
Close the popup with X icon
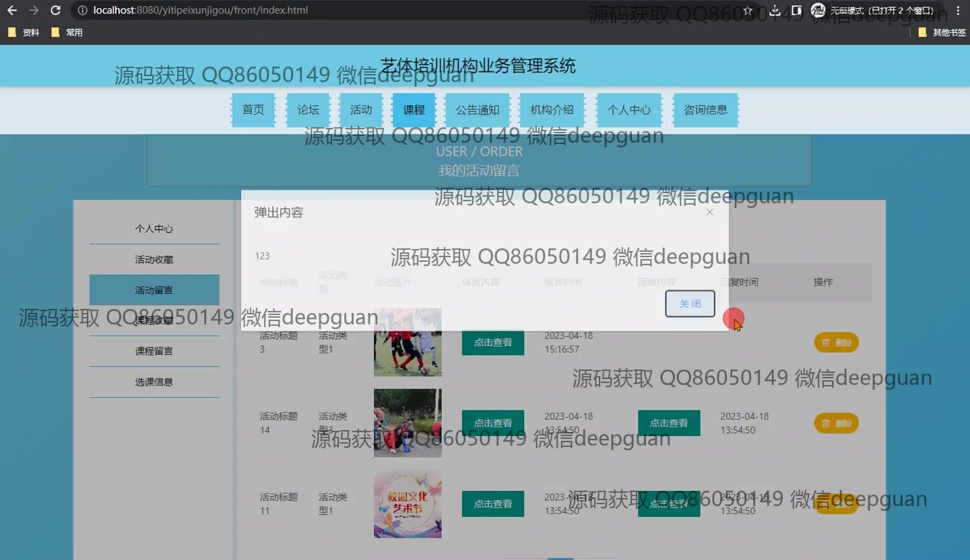coord(709,212)
